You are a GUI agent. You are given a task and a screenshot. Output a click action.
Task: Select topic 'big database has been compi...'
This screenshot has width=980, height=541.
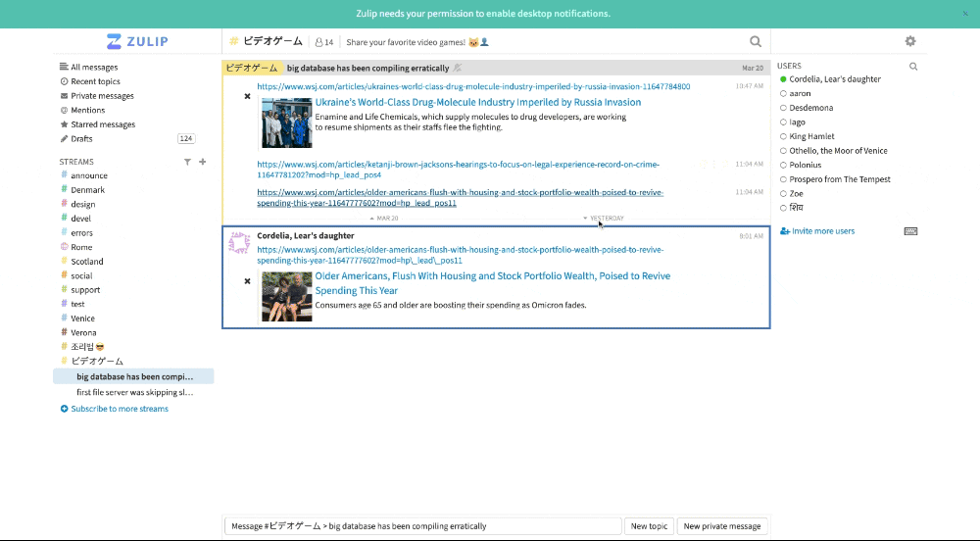point(134,376)
